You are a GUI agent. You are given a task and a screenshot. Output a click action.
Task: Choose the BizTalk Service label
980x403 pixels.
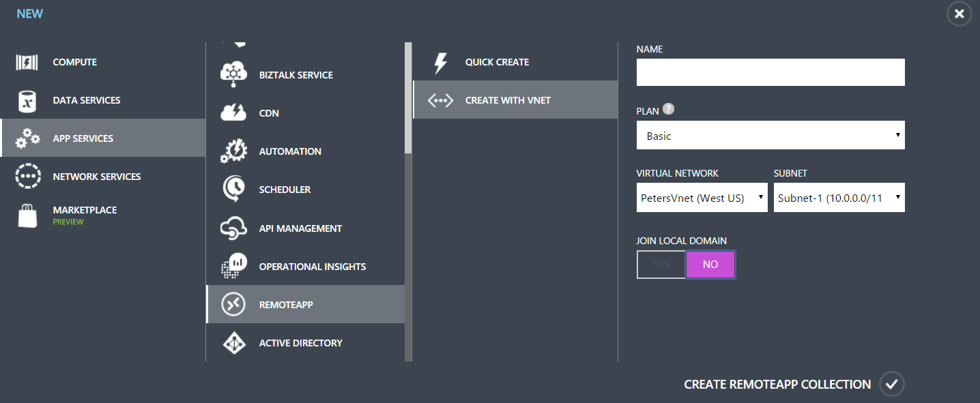[x=296, y=75]
